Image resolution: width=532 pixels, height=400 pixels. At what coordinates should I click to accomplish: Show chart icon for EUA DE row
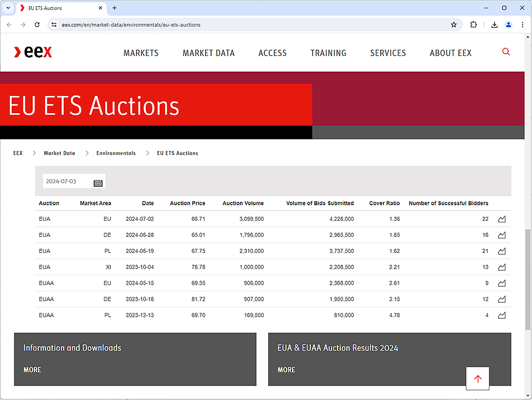502,235
